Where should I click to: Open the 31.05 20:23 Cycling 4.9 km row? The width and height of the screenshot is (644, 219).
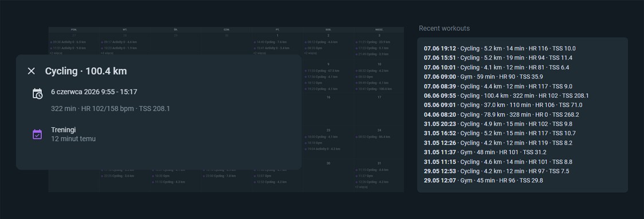click(x=498, y=124)
